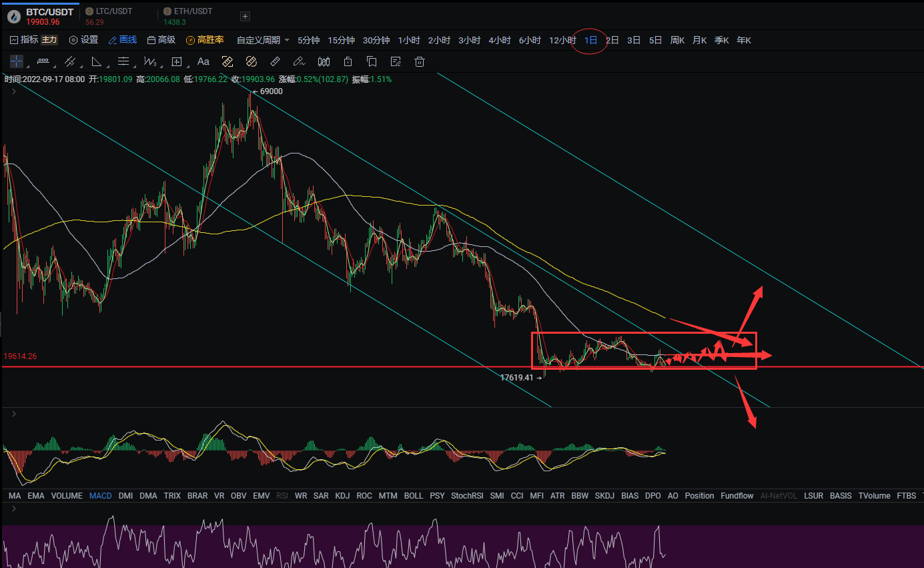The image size is (924, 568).
Task: Enable the KDJ indicator
Action: pos(342,496)
